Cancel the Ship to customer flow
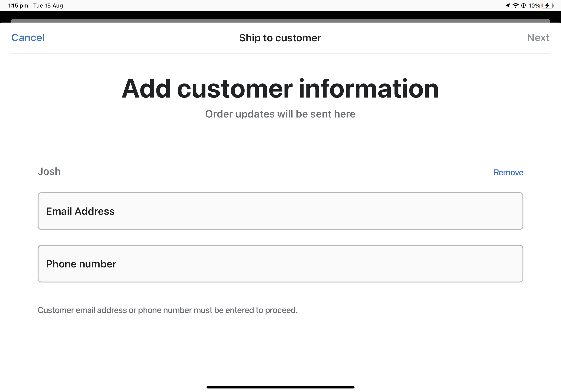The image size is (561, 392). tap(28, 38)
